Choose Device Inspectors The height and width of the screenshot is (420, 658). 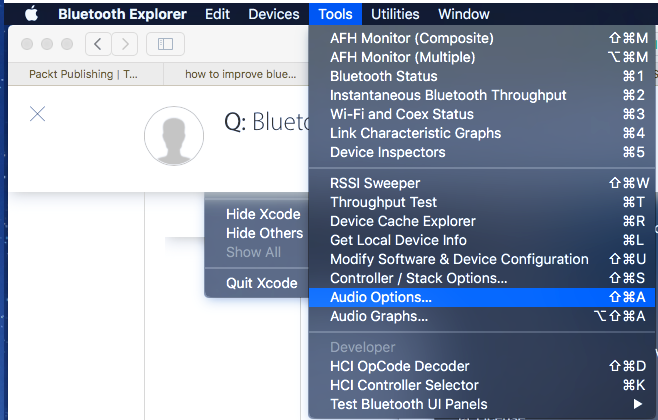point(481,152)
